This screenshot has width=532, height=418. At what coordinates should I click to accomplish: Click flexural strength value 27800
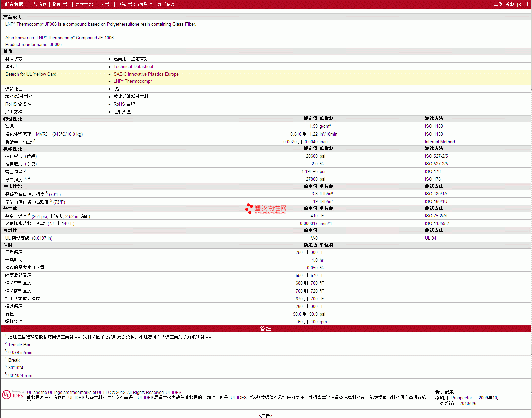pyautogui.click(x=312, y=179)
